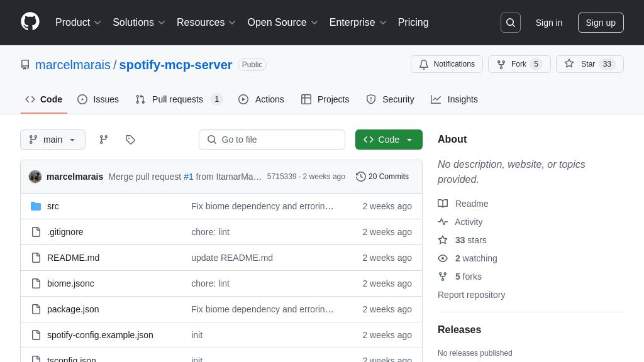Expand the Solutions menu
Screen dimensions: 644x362
139,23
